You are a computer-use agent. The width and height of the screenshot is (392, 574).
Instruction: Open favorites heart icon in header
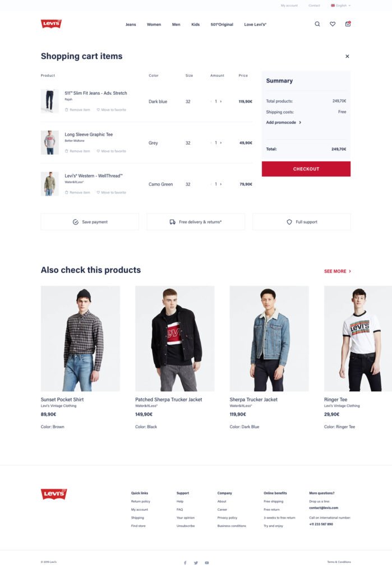pos(333,24)
